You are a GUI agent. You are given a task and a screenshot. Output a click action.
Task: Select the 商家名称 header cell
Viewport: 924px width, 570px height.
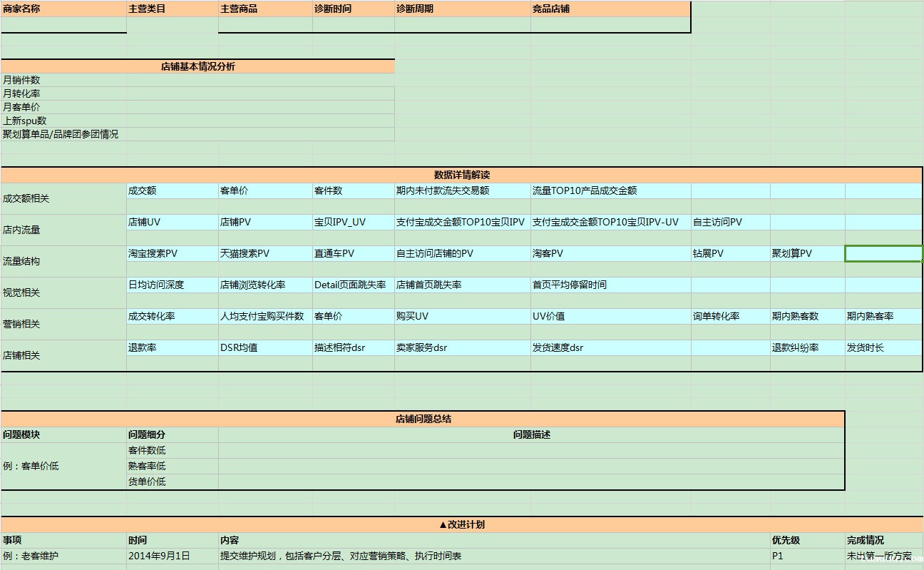click(x=63, y=9)
